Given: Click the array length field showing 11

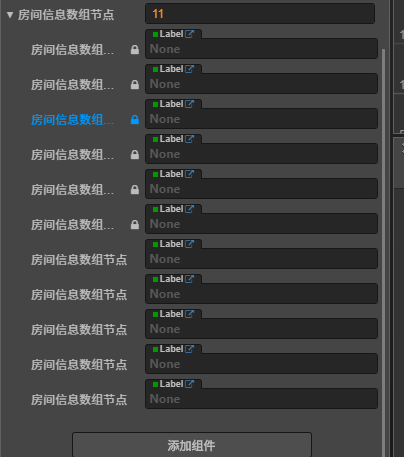Looking at the screenshot, I should [260, 14].
